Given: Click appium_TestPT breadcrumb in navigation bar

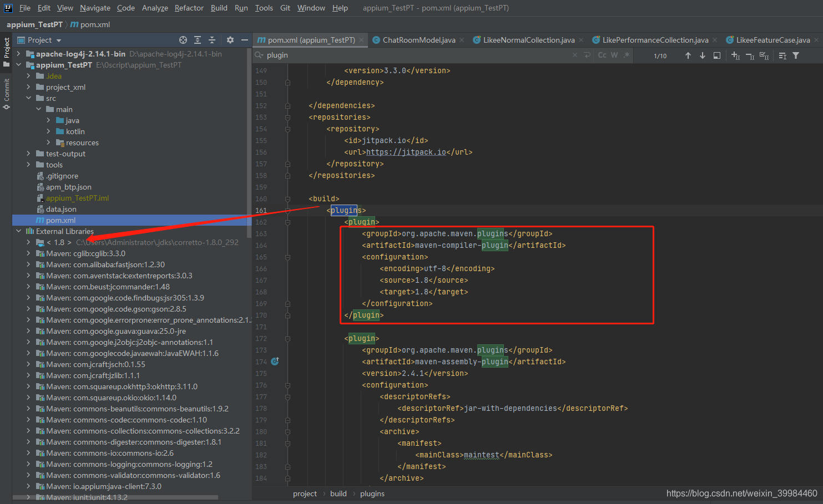Looking at the screenshot, I should pos(34,24).
